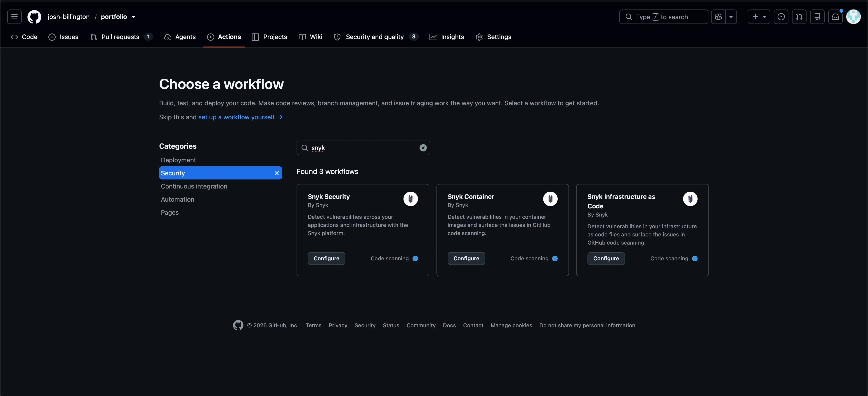Open your pull requests icon in header
The image size is (868, 396).
799,16
